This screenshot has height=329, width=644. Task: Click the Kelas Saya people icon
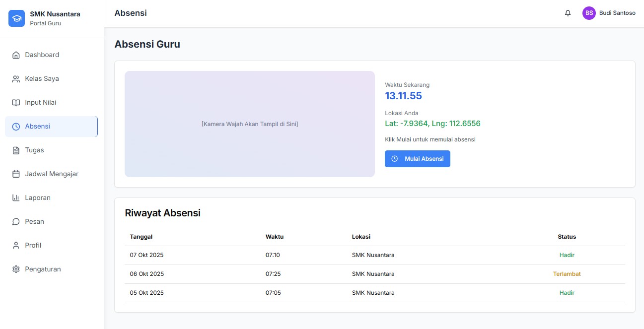pos(16,79)
